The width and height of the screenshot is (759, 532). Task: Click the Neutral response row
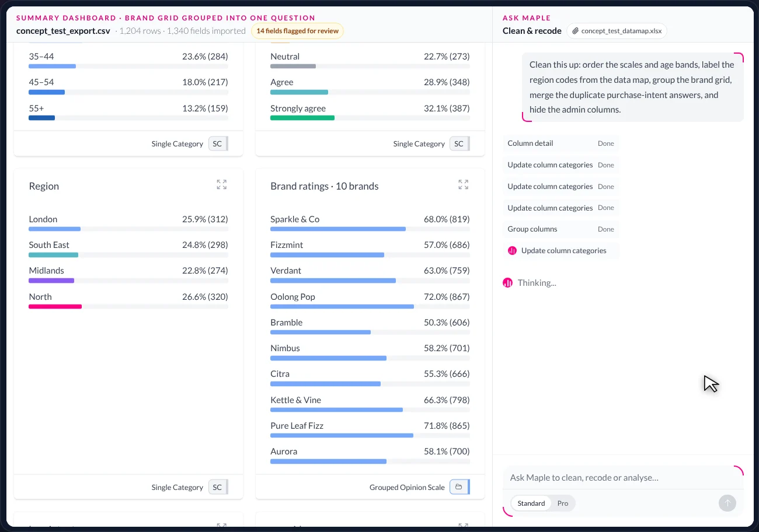(x=370, y=61)
